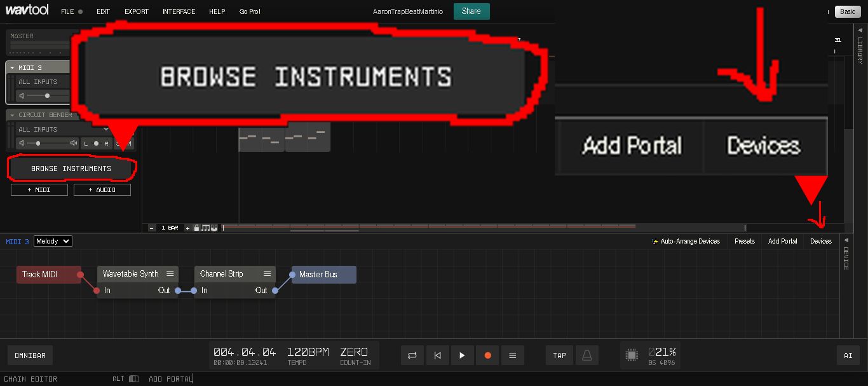Viewport: 868px width, 386px height.
Task: Click the piano keys icon in the timeline toolbar
Action: point(214,227)
